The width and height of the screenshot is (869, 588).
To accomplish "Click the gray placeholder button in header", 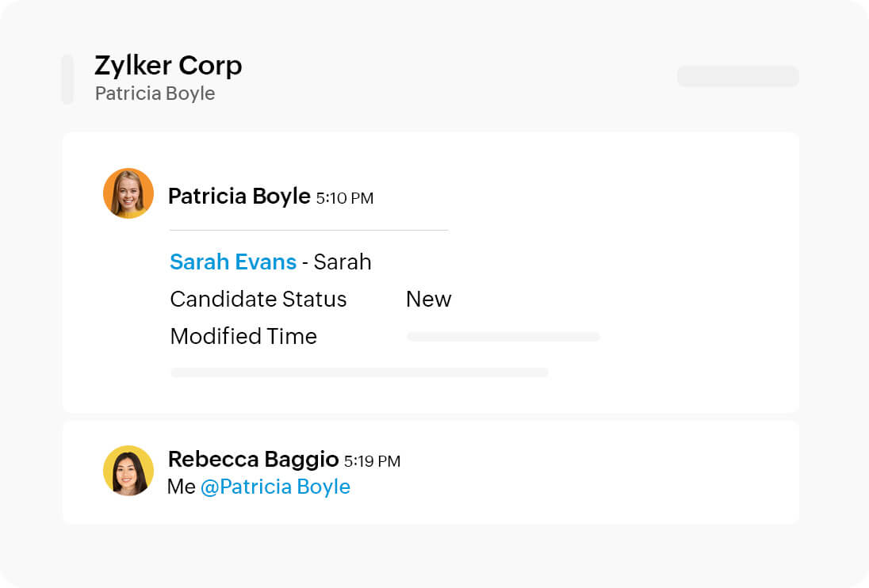I will [x=737, y=76].
